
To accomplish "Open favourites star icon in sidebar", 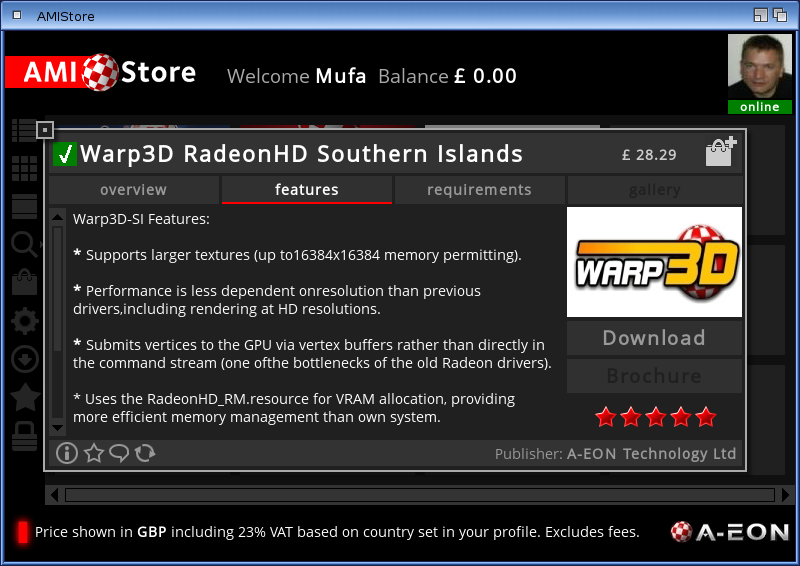I will coord(24,397).
